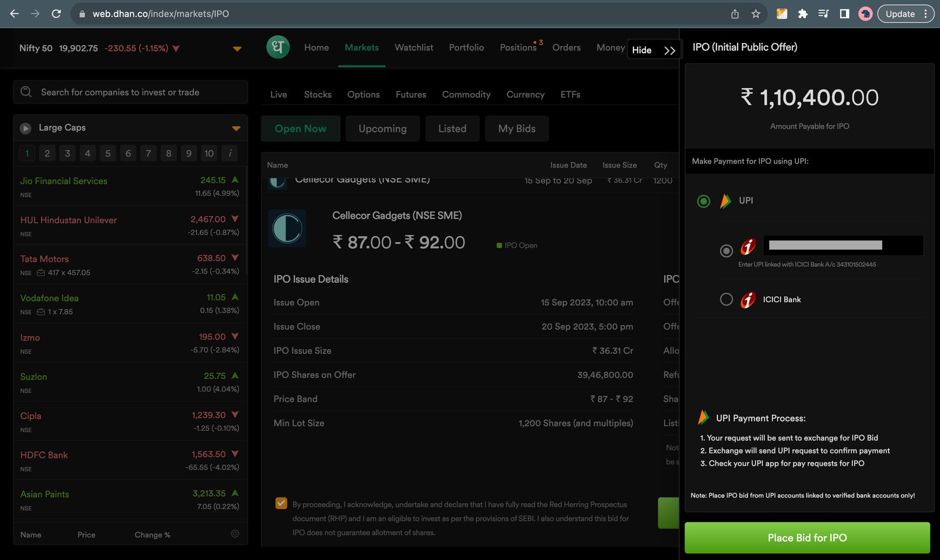
Task: Open browser share icon
Action: [x=734, y=14]
